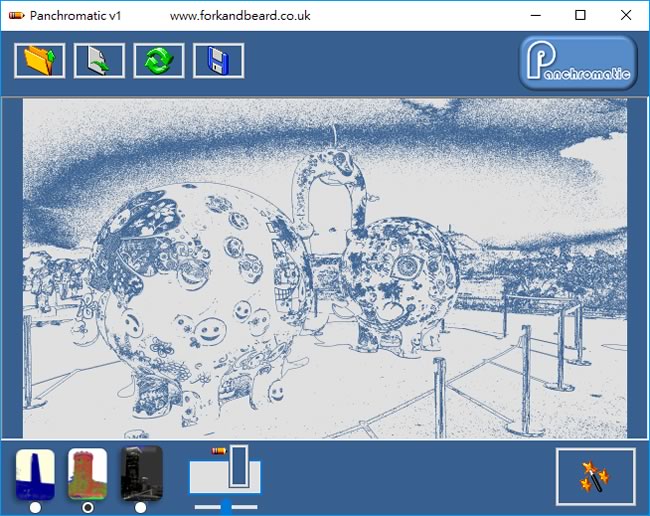Select the radio button under dark grayscale preset
The height and width of the screenshot is (516, 650).
[140, 508]
